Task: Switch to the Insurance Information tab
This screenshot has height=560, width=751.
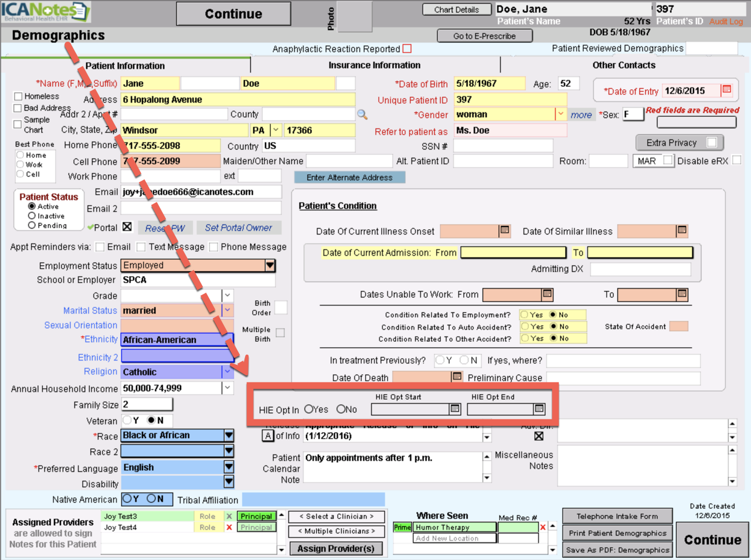Action: pyautogui.click(x=374, y=65)
